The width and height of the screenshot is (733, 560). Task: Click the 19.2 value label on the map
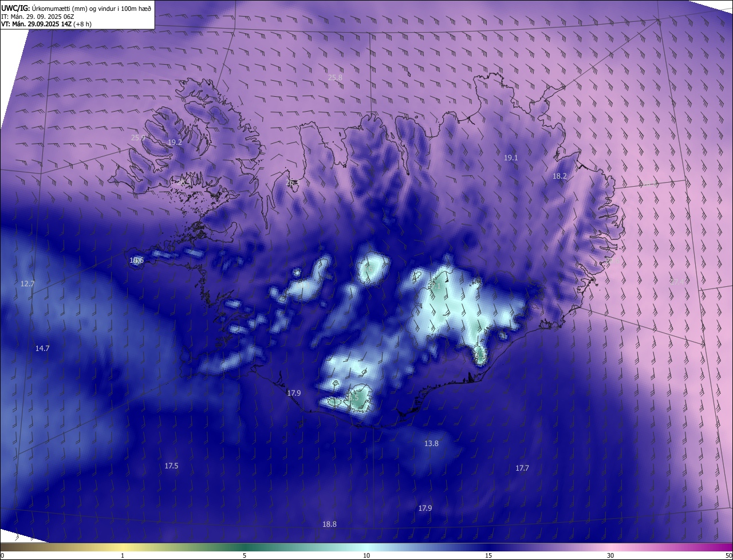pyautogui.click(x=175, y=142)
